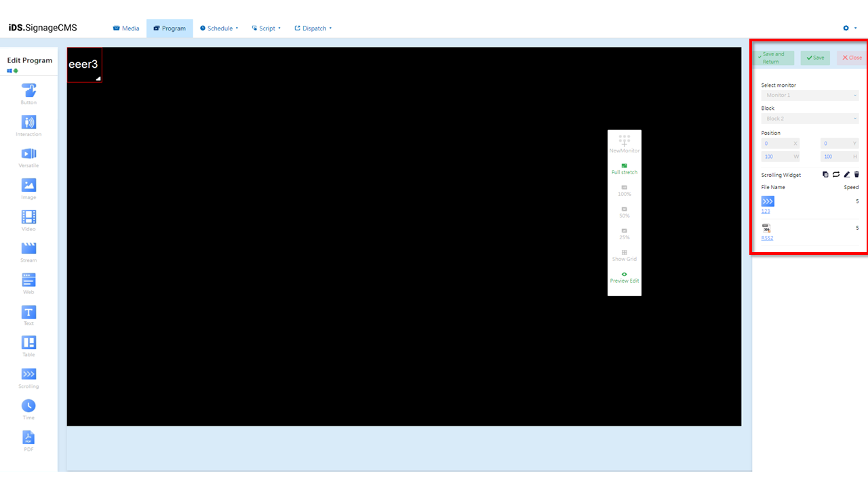Image resolution: width=868 pixels, height=488 pixels.
Task: Select the Image widget tool
Action: [28, 188]
